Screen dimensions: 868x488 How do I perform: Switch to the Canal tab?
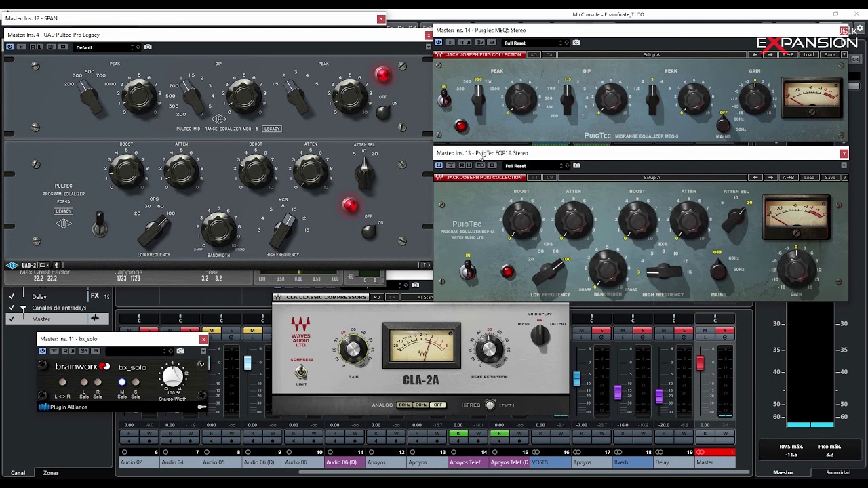point(18,473)
